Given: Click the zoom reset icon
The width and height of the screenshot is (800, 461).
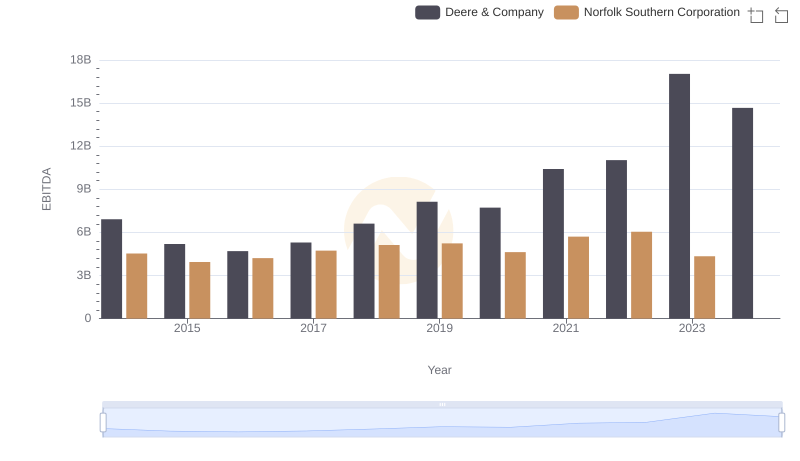Looking at the screenshot, I should tap(782, 15).
